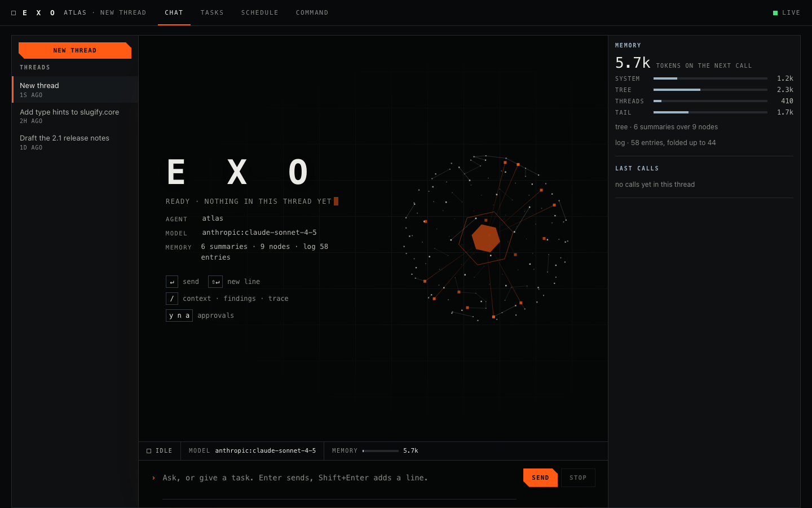Click the Tree token usage bar
Screen dimensions: 812x508
point(710,90)
